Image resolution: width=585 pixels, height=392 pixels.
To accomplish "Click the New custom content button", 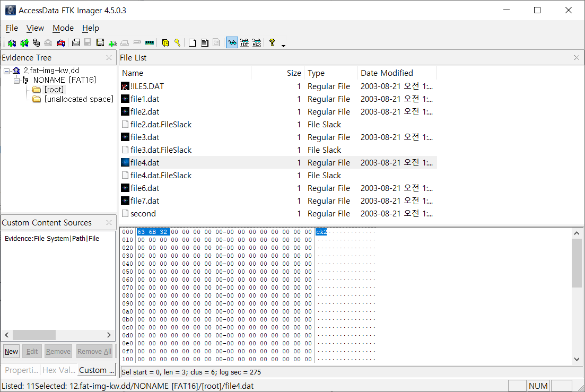I will click(11, 351).
